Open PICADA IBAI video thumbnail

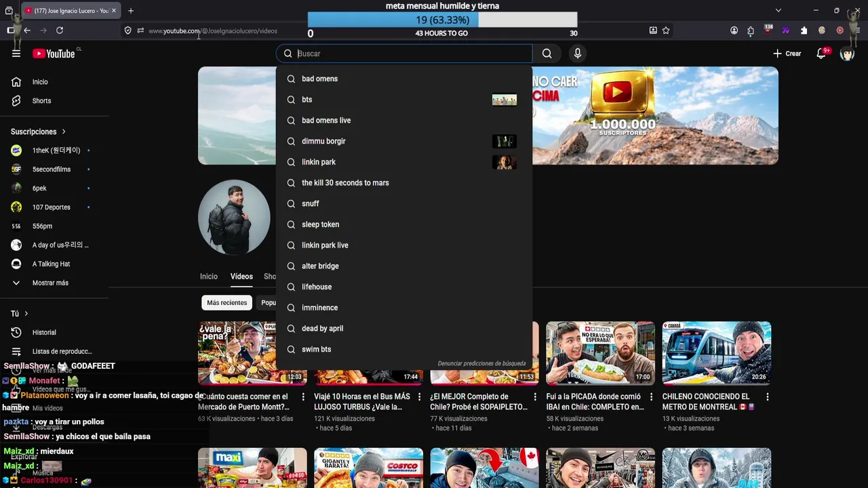pyautogui.click(x=600, y=353)
